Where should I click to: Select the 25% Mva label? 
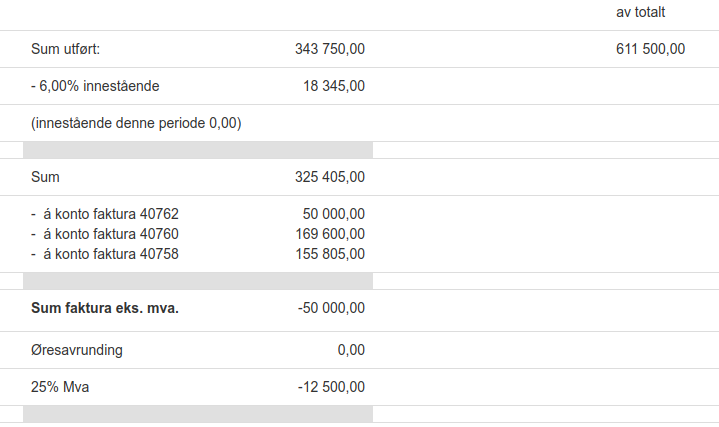(x=60, y=387)
